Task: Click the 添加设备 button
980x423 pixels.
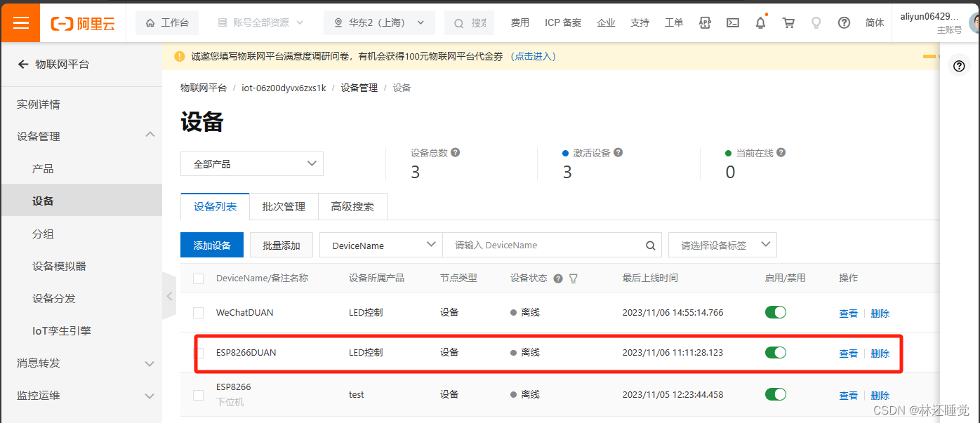Action: tap(212, 245)
